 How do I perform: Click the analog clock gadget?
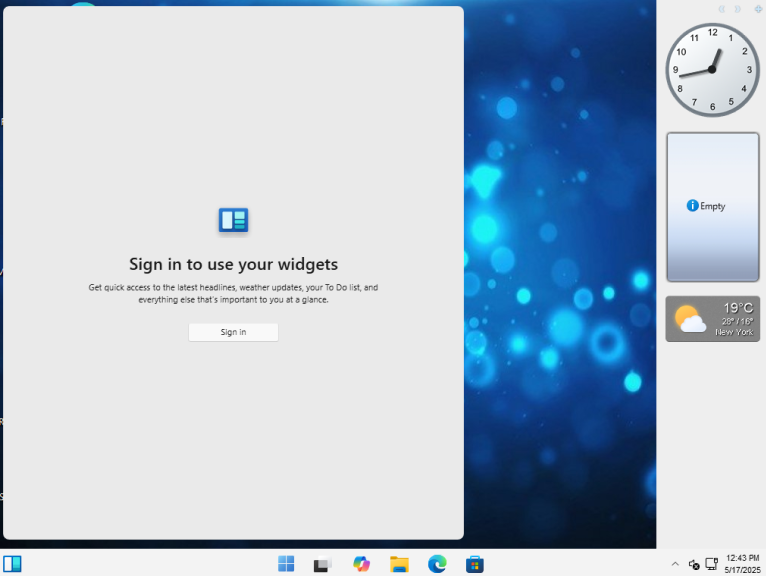(x=712, y=70)
